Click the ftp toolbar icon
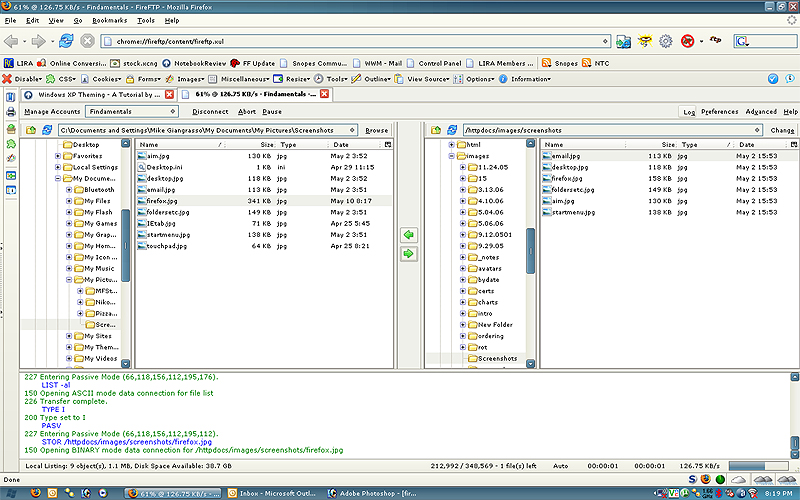This screenshot has height=500, width=800. click(x=715, y=40)
